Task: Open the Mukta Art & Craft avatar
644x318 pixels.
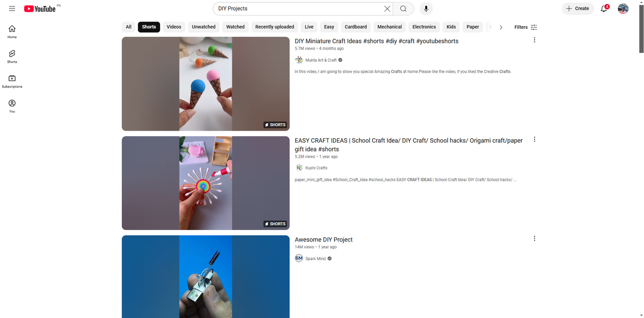Action: 299,60
